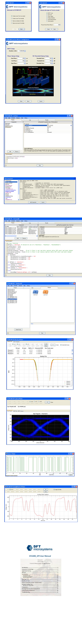The height and width of the screenshot is (644, 82).
Task: Toggle the Apply 21pt filter checkbox
Action: (x=54, y=489)
